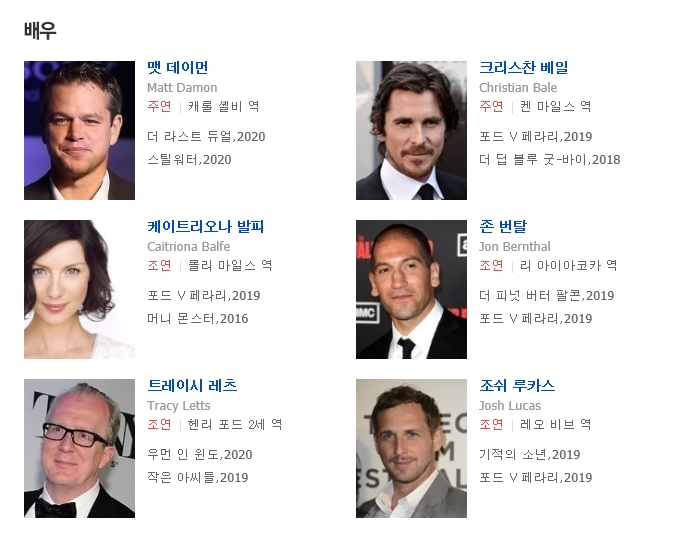Click the 크리스찬 베일 name link

click(524, 67)
